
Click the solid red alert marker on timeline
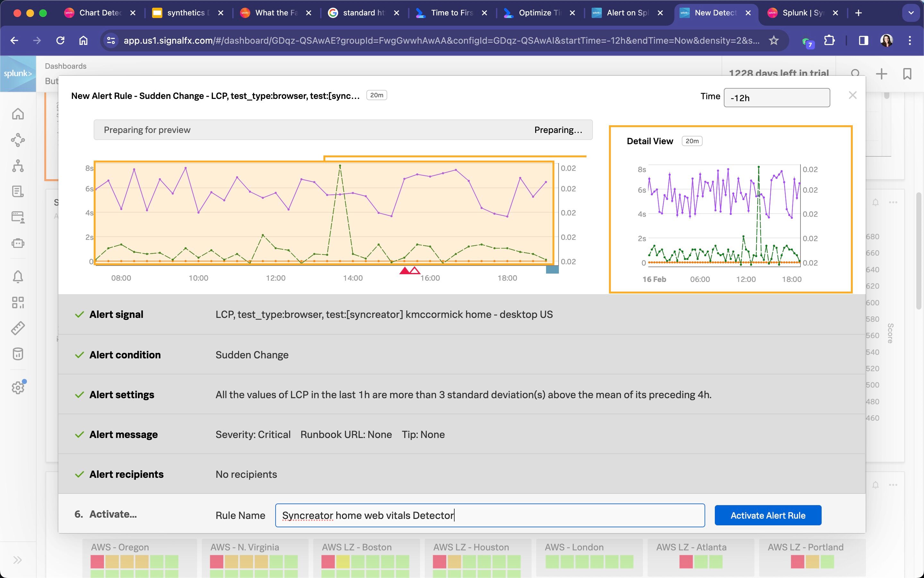pos(404,271)
